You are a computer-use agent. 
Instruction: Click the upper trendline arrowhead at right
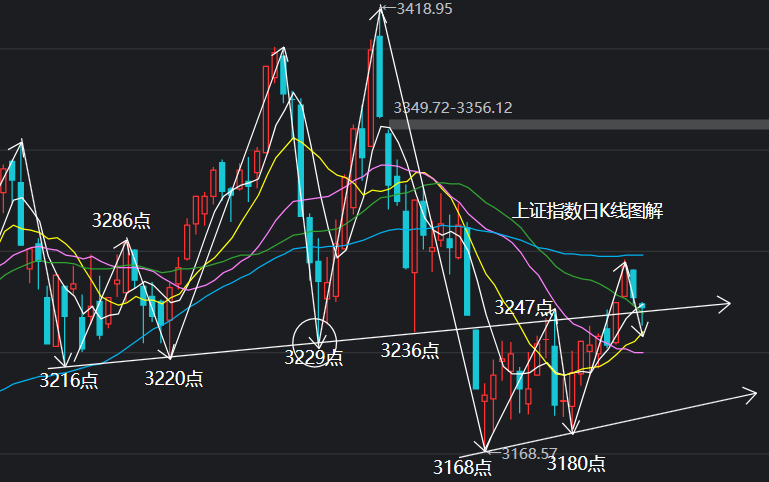723,304
